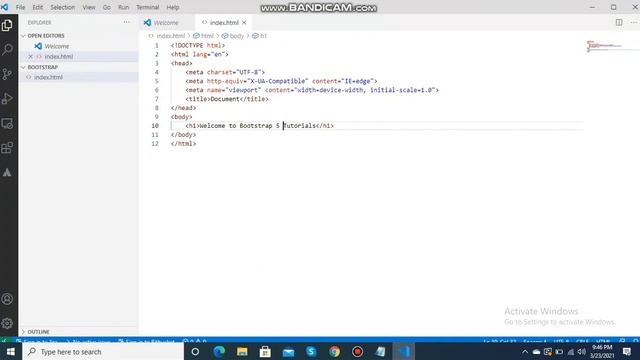640x360 pixels.
Task: Open the editor More Actions ellipsis
Action: (633, 22)
